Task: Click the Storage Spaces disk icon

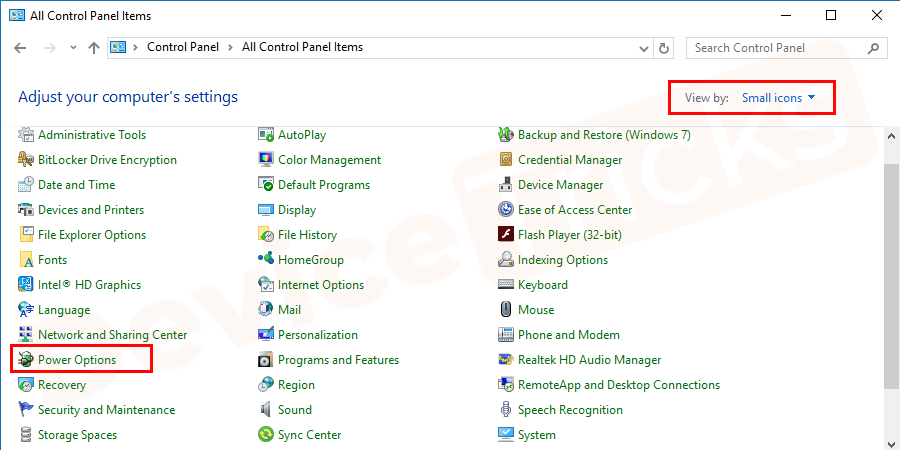Action: coord(26,435)
